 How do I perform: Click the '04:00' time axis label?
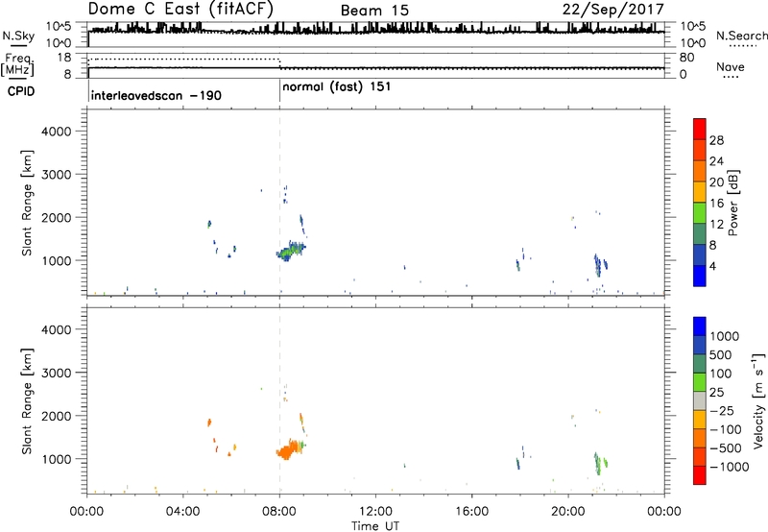point(183,512)
